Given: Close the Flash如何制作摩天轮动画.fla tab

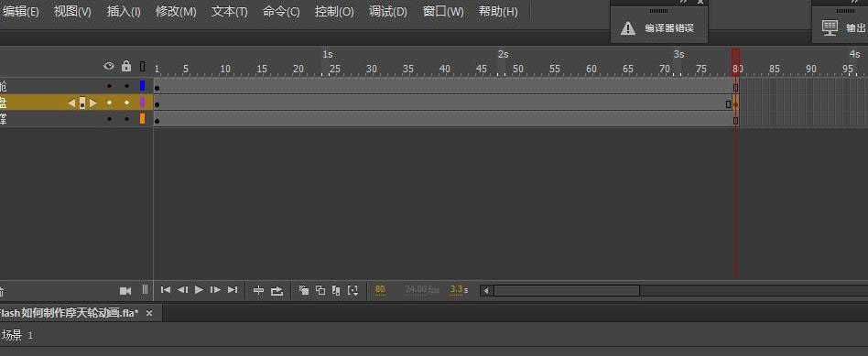Looking at the screenshot, I should [149, 313].
